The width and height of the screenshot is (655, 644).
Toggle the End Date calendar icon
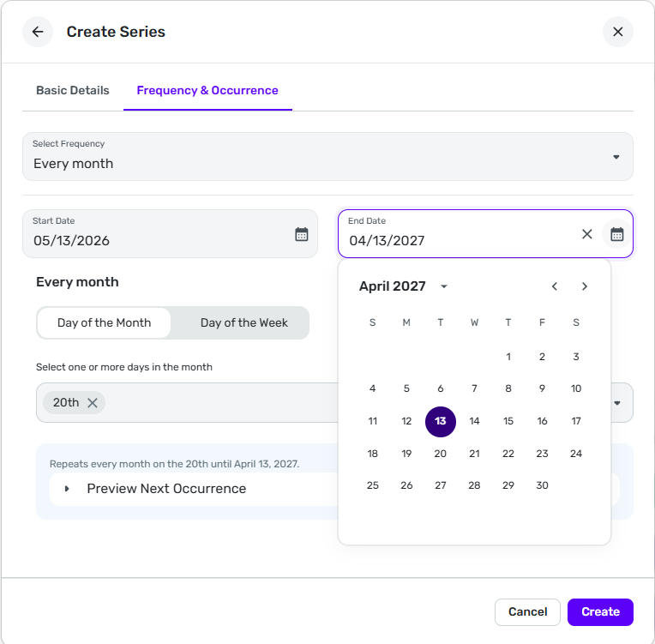[x=616, y=234]
